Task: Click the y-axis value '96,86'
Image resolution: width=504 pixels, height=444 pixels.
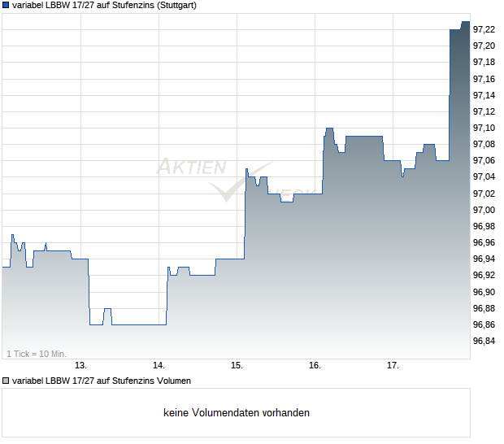Action: pyautogui.click(x=484, y=325)
